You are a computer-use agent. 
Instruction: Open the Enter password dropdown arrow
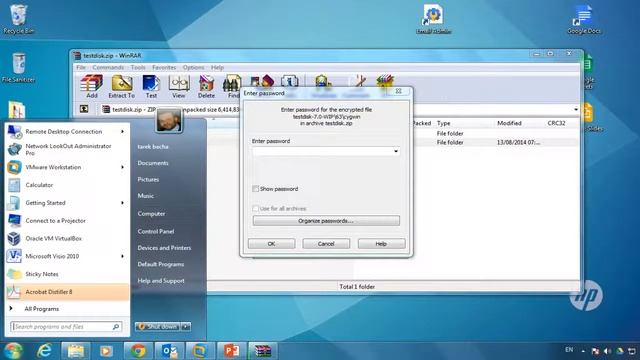pos(396,151)
